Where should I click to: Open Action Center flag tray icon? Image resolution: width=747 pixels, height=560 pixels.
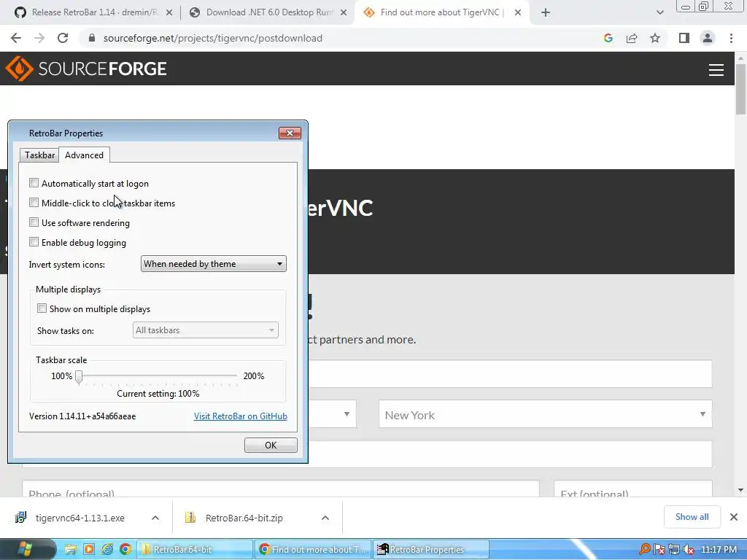[659, 550]
